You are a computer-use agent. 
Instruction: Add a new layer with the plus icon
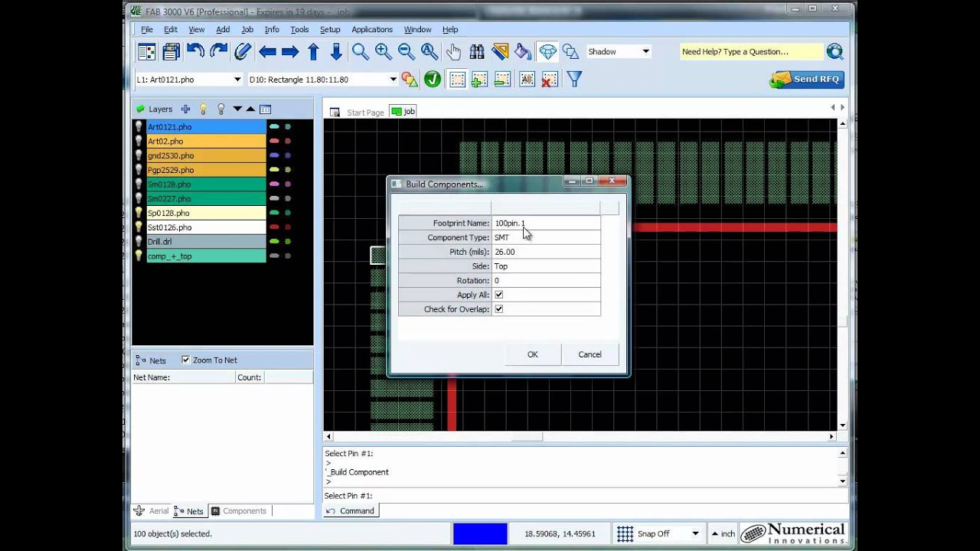(185, 109)
